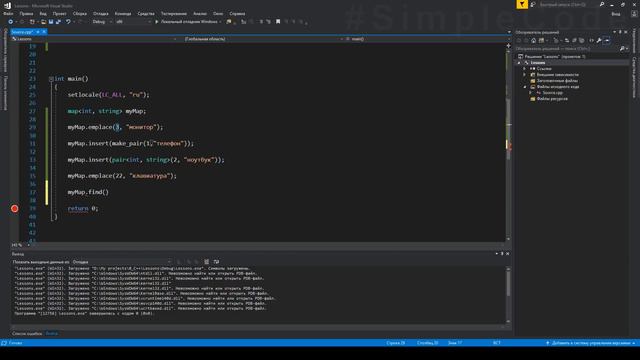
Task: Click the return 0 statement
Action: pyautogui.click(x=83, y=208)
